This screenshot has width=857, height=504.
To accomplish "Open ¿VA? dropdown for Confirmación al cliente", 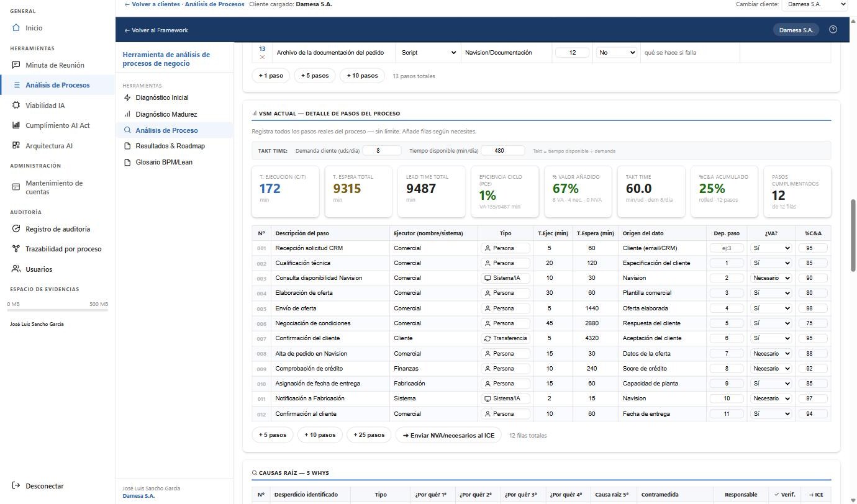I will (x=771, y=414).
